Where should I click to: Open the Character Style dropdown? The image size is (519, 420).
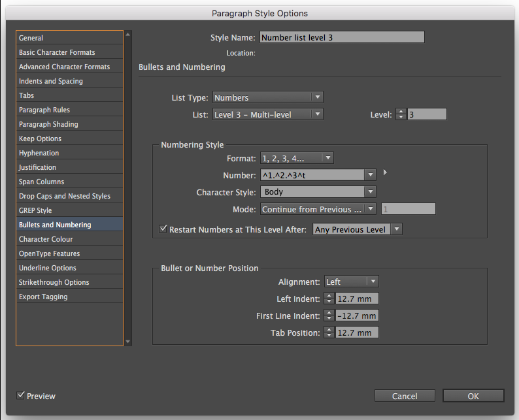(x=318, y=192)
